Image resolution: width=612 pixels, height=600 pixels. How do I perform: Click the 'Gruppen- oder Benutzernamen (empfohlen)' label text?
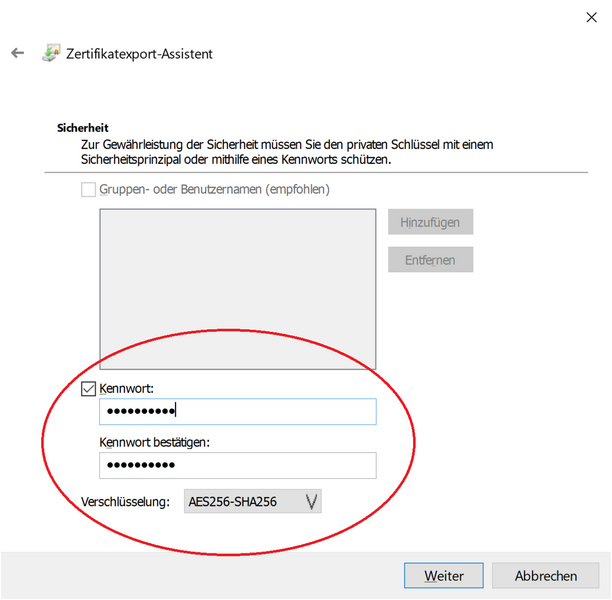tap(214, 188)
